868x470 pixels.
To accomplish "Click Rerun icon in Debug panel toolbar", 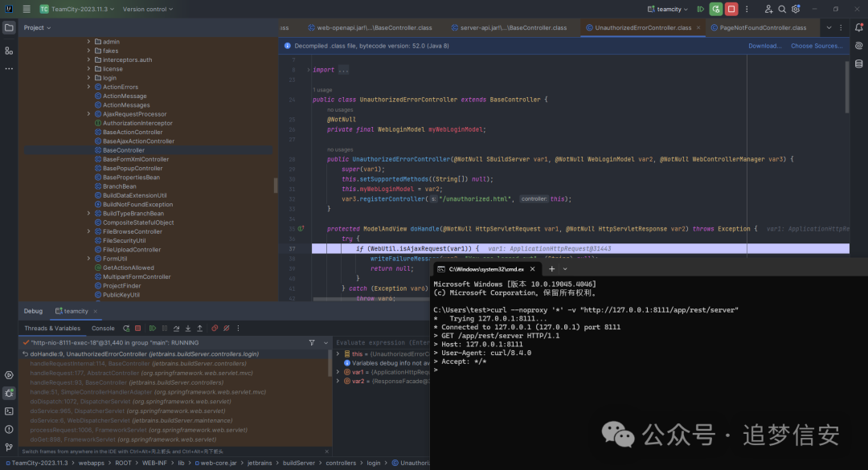I will coord(126,329).
